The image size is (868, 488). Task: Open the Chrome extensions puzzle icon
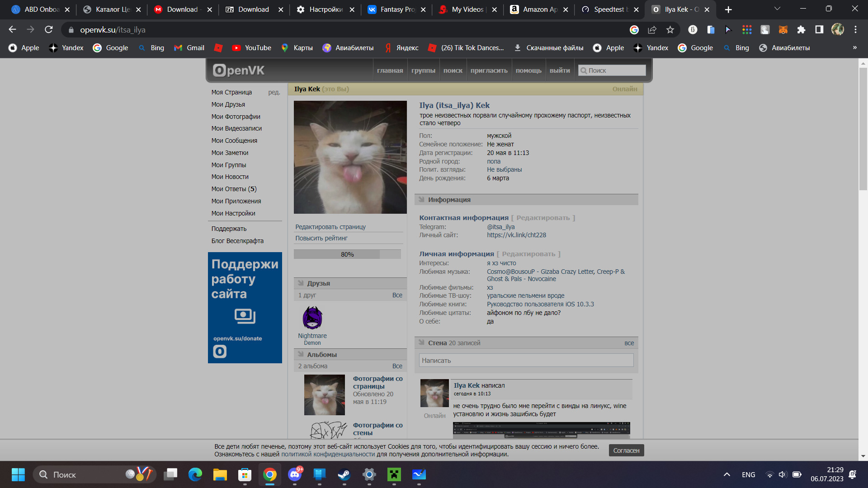801,30
